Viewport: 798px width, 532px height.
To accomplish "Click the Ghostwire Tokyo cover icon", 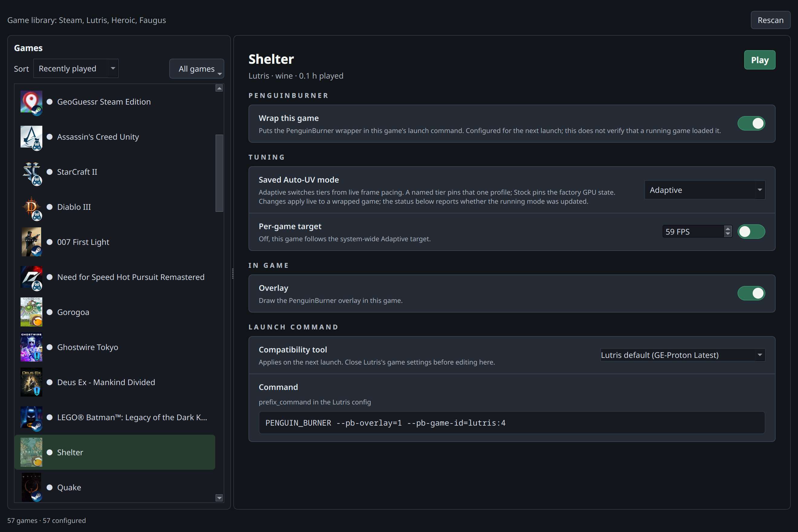I will 31,347.
